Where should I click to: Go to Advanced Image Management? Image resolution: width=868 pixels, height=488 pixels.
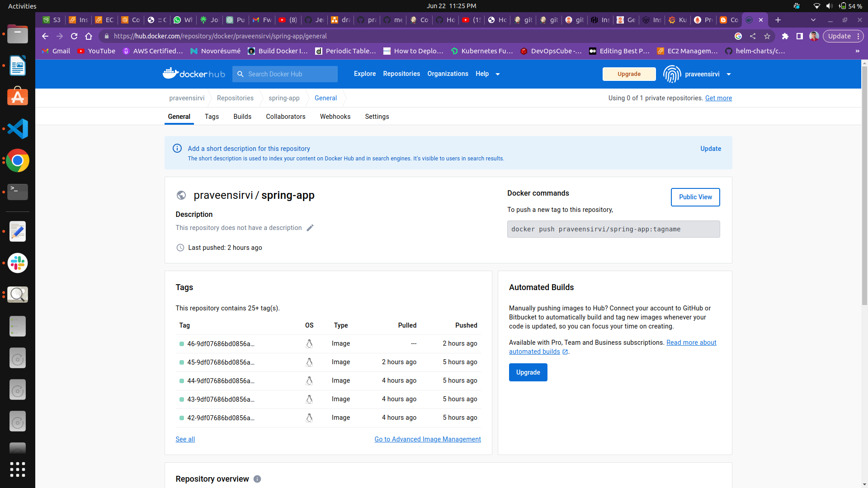(428, 439)
